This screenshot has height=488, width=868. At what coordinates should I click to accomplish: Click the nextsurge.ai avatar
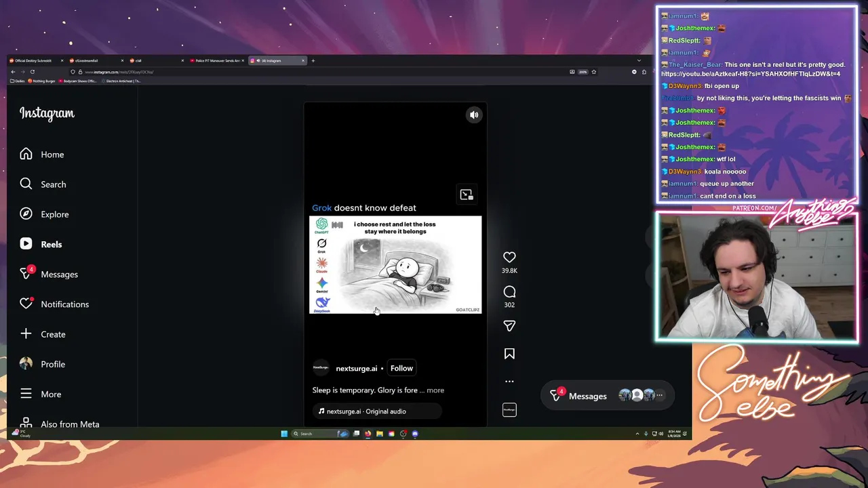pos(321,368)
